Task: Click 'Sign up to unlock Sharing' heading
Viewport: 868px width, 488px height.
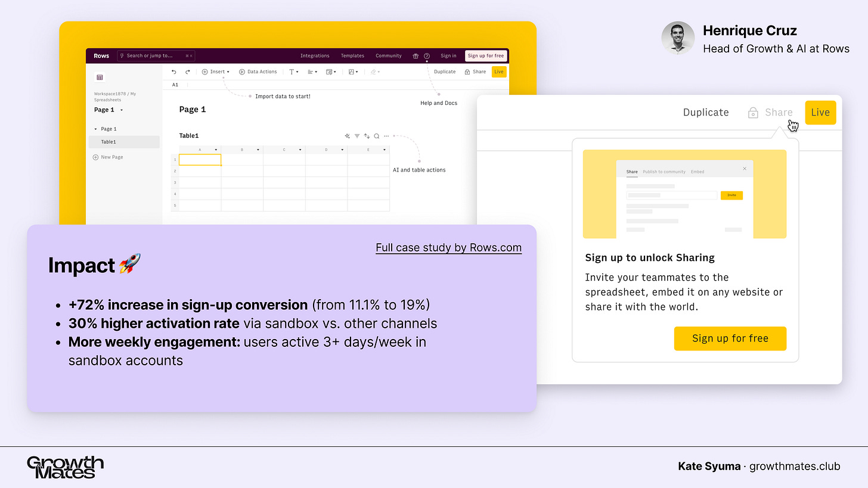Action: point(650,257)
